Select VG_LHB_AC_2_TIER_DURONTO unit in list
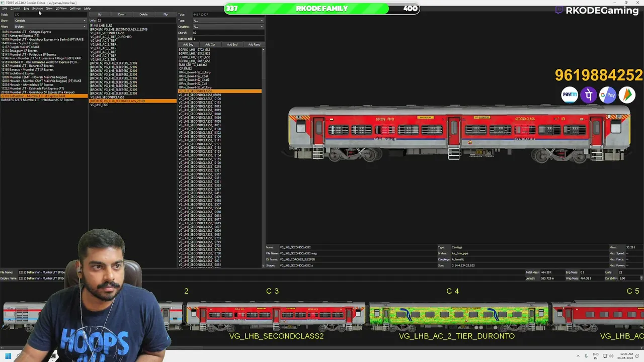The height and width of the screenshot is (362, 644). click(x=111, y=37)
